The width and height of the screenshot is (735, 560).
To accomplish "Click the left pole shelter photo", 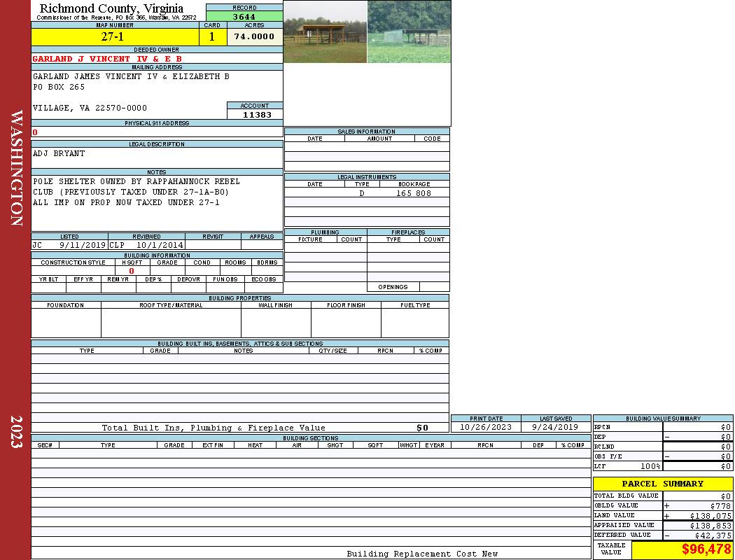I will (x=325, y=32).
